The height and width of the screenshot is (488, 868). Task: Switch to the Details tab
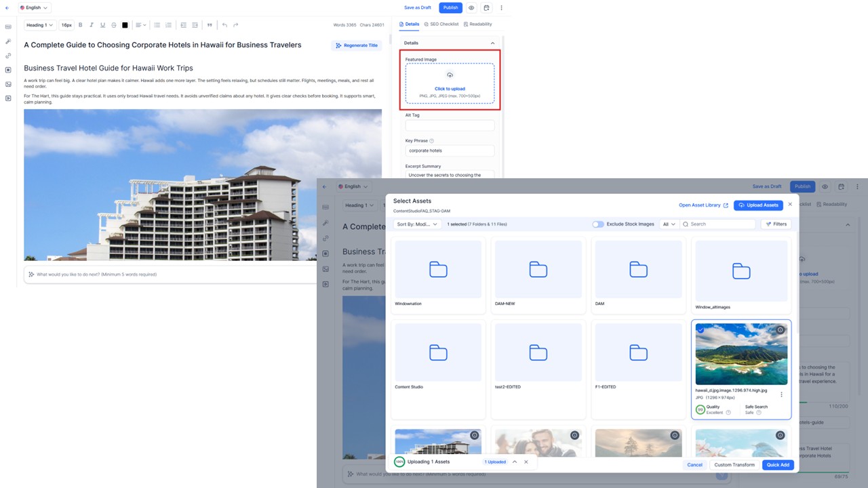(409, 24)
